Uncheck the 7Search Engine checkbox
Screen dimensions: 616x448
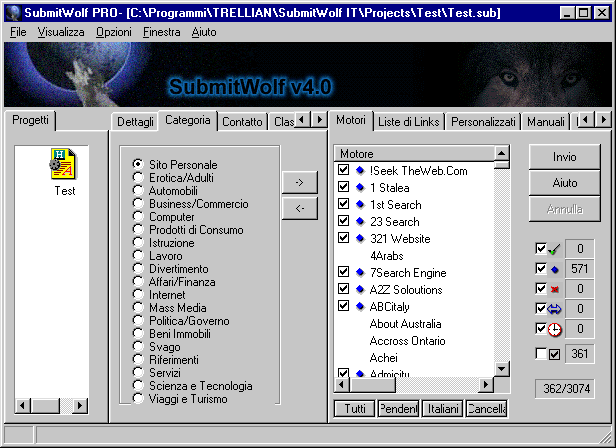click(343, 272)
